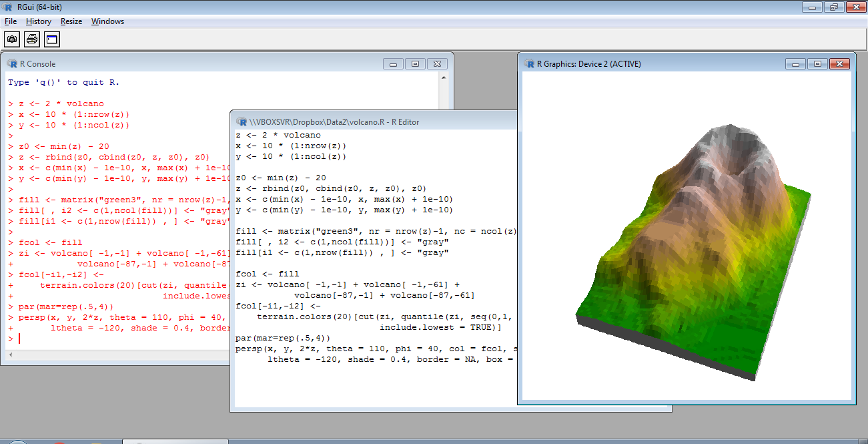Open the Resize menu

click(71, 21)
